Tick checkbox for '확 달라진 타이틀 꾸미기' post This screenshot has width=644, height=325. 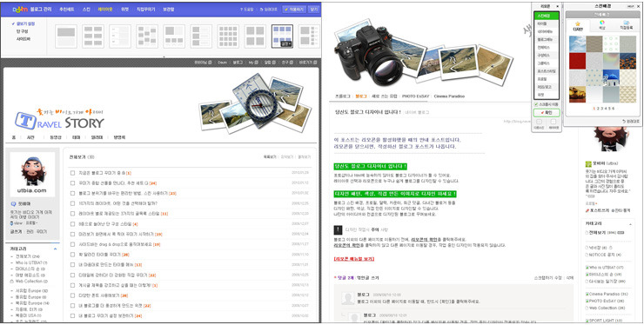pos(72,255)
